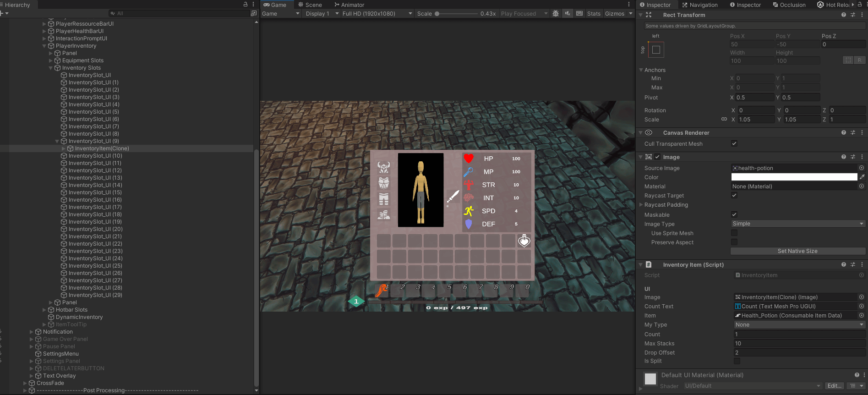868x395 pixels.
Task: Click the chest armor equipment slot
Action: (384, 183)
